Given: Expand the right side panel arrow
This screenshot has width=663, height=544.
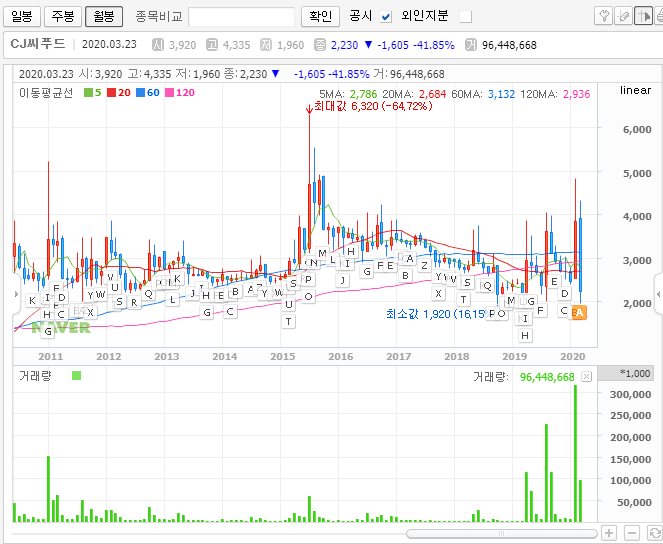Looking at the screenshot, I should point(658,294).
